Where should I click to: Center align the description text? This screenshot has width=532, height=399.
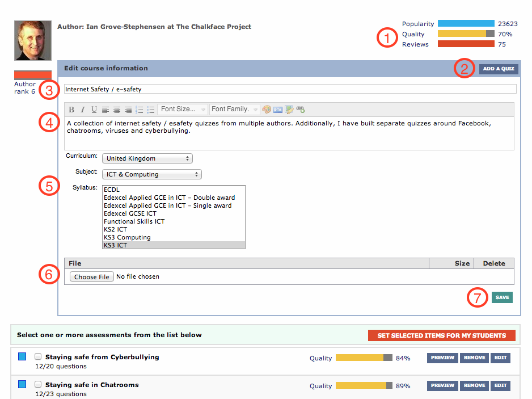[x=117, y=110]
